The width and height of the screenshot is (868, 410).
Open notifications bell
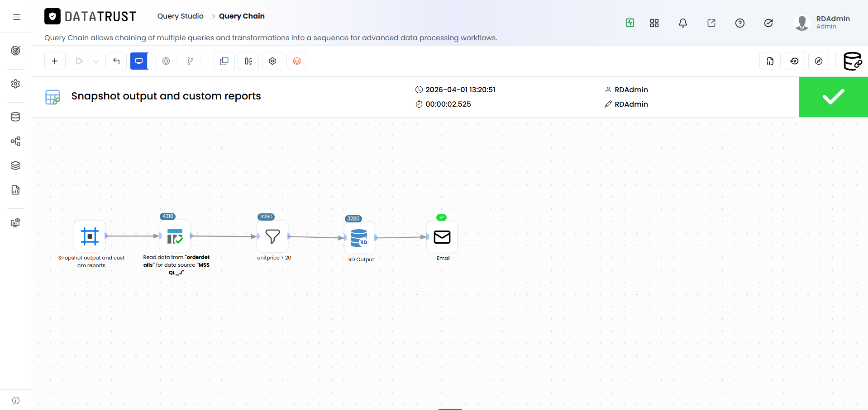tap(683, 23)
